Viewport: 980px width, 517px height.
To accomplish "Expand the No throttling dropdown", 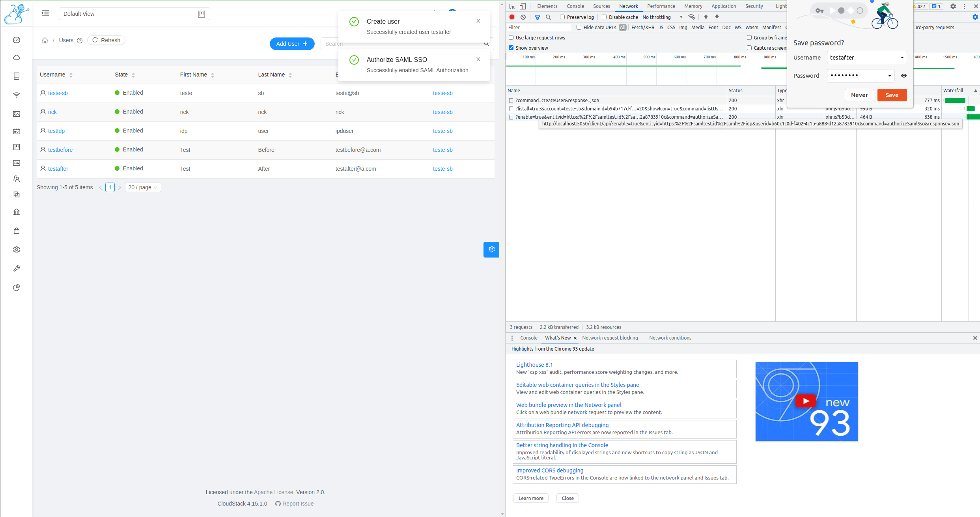I will point(663,17).
